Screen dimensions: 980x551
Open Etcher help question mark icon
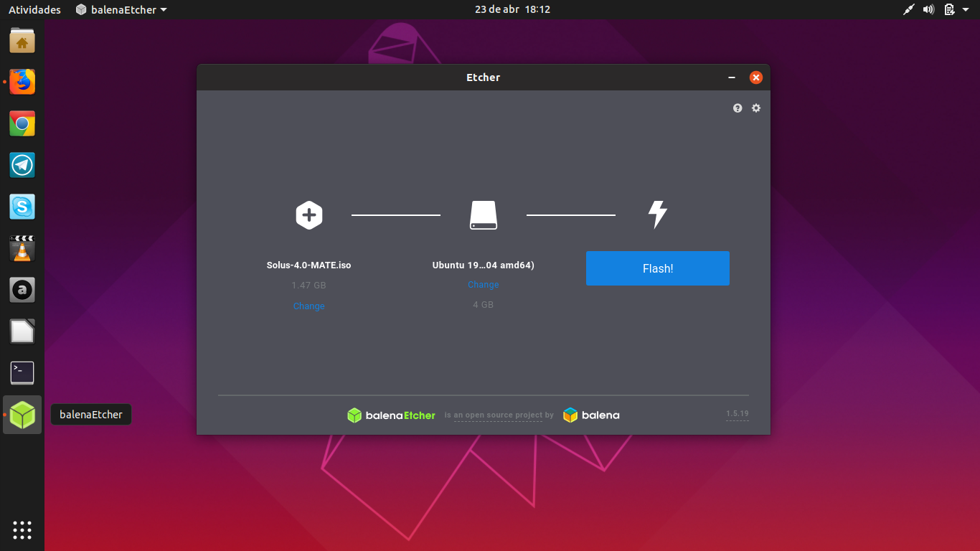coord(738,108)
